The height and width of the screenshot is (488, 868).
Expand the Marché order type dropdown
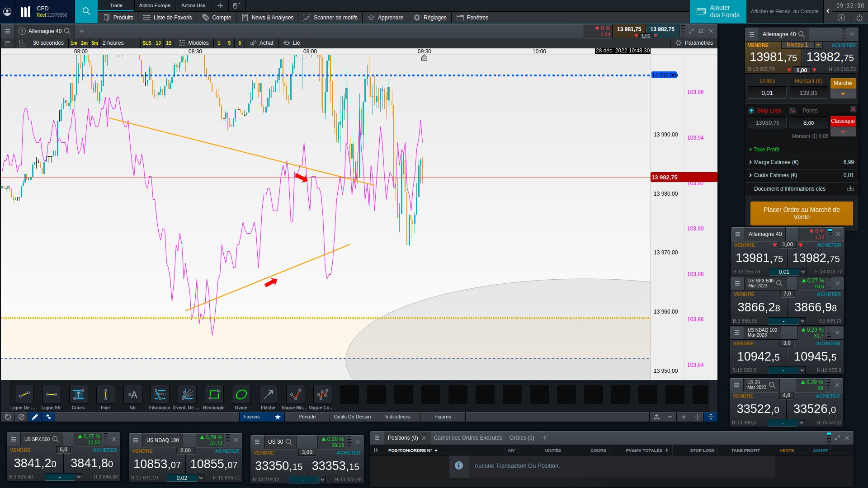843,94
